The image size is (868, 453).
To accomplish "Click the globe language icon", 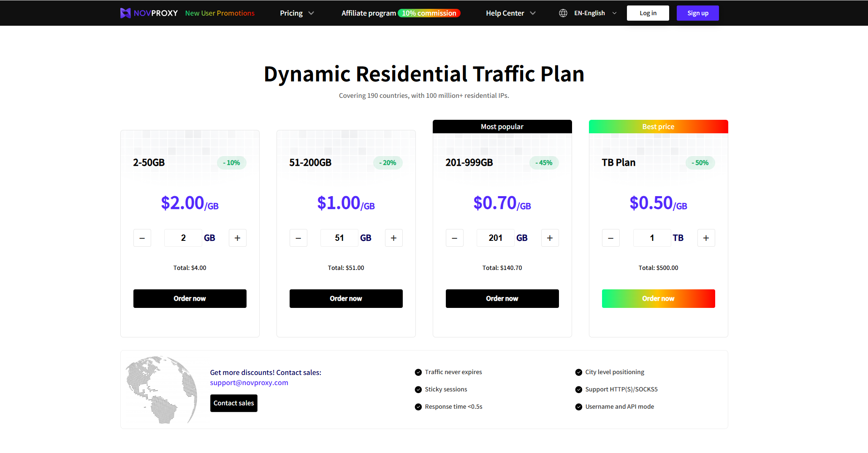I will (x=563, y=13).
